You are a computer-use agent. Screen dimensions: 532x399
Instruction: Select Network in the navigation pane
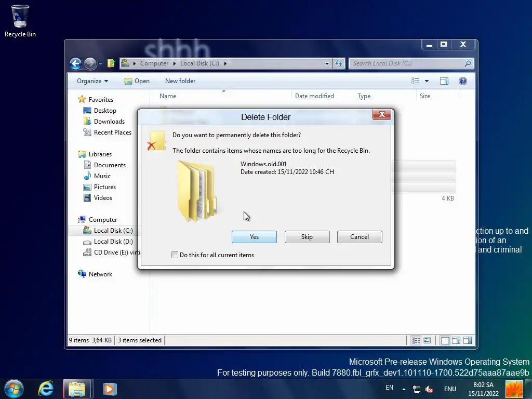coord(100,274)
